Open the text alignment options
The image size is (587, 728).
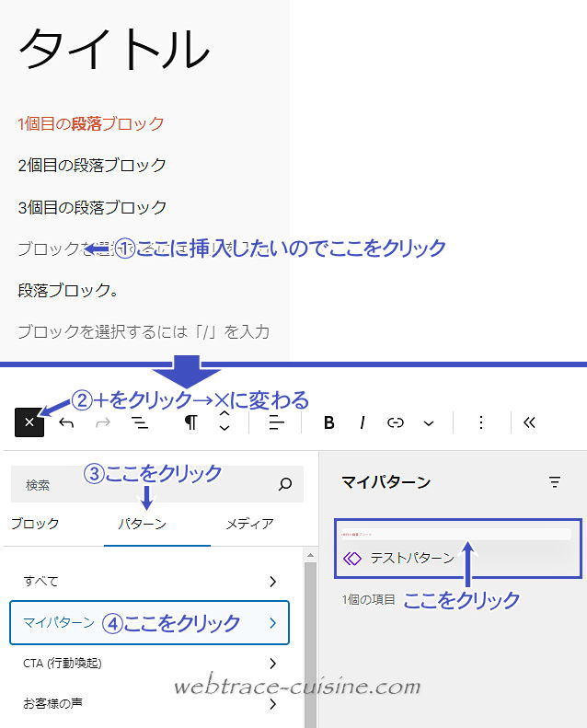pyautogui.click(x=277, y=422)
